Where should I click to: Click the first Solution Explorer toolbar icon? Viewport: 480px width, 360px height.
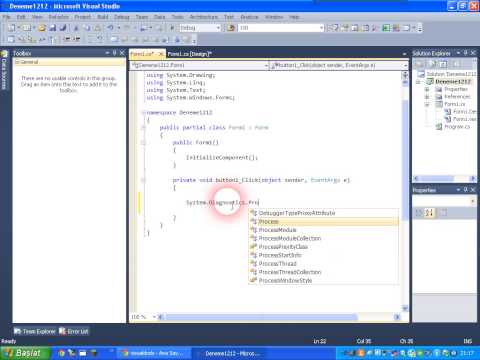pos(420,64)
